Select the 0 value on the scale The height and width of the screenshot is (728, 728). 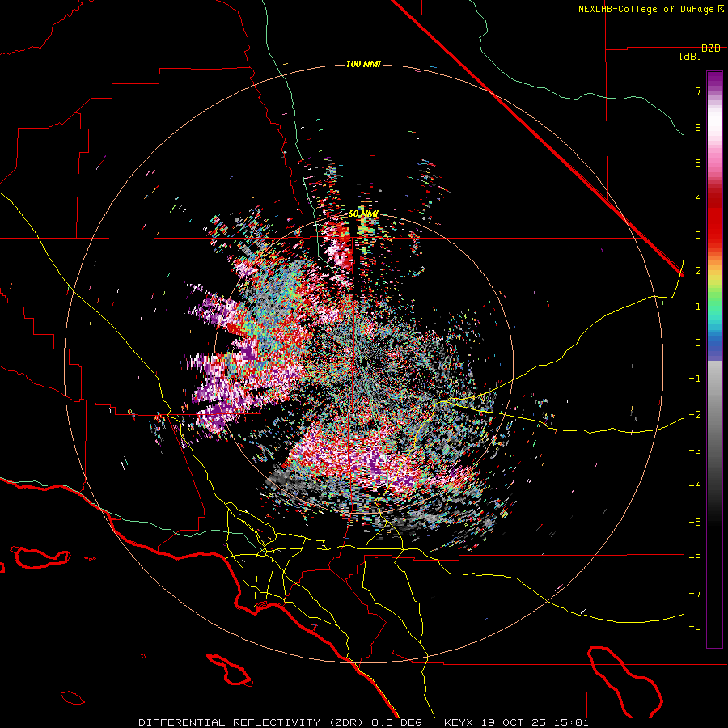tap(698, 343)
